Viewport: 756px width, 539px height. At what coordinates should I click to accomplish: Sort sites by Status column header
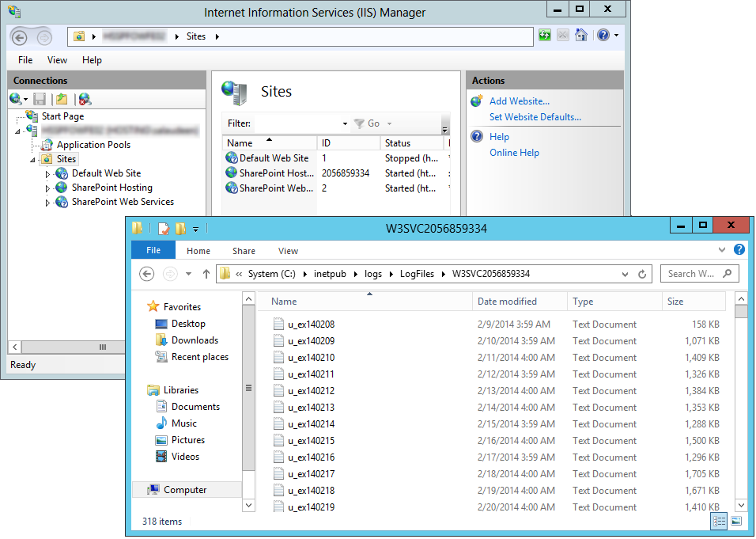pyautogui.click(x=412, y=142)
